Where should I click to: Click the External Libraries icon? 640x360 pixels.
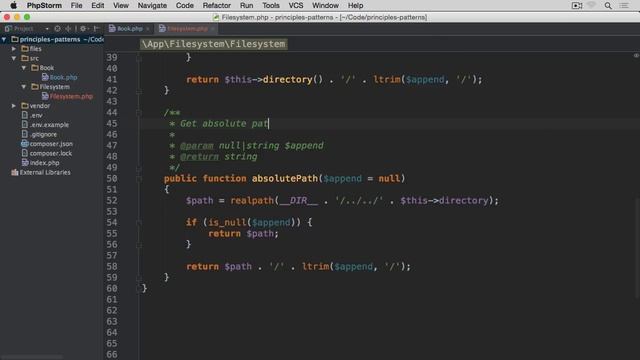point(15,172)
